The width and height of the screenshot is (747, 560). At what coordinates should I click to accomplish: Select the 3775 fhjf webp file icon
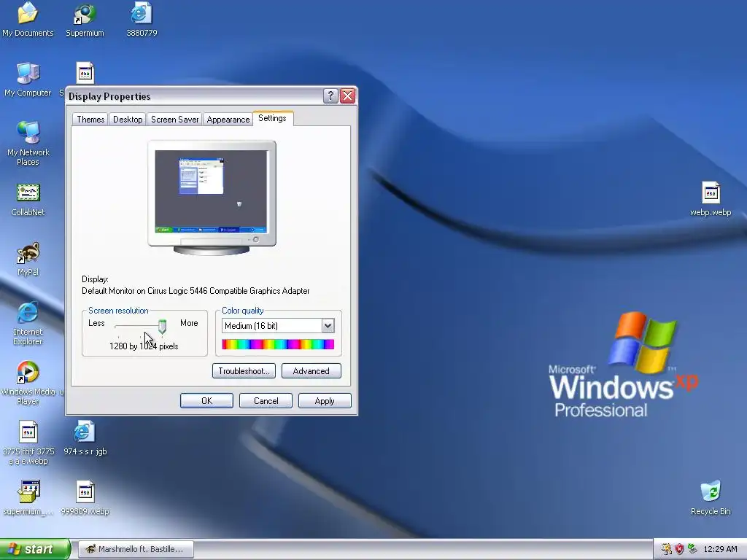tap(28, 443)
